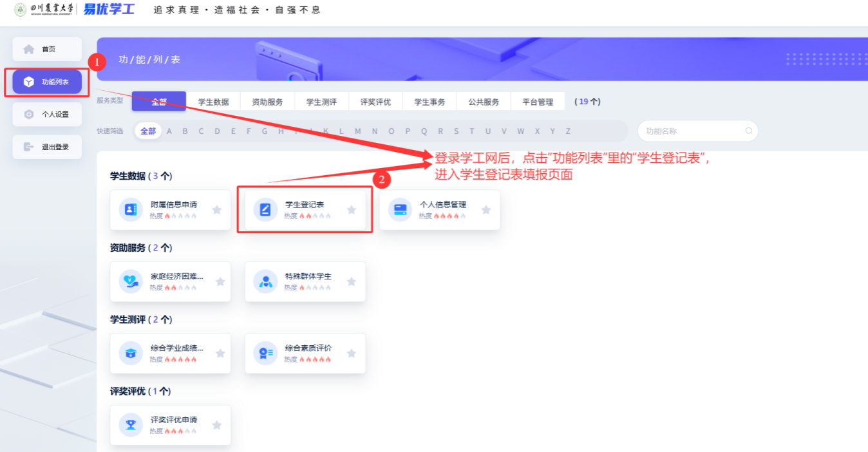Click the 综合素质评价 badge icon

click(x=265, y=353)
